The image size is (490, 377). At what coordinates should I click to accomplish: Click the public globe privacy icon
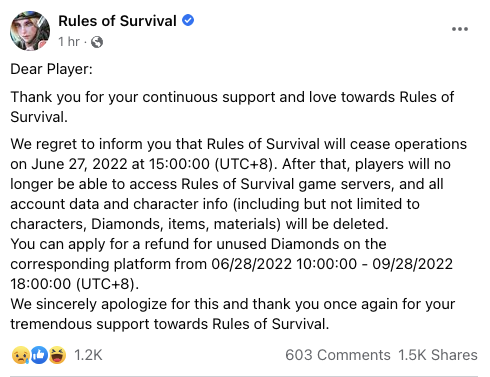pyautogui.click(x=97, y=42)
